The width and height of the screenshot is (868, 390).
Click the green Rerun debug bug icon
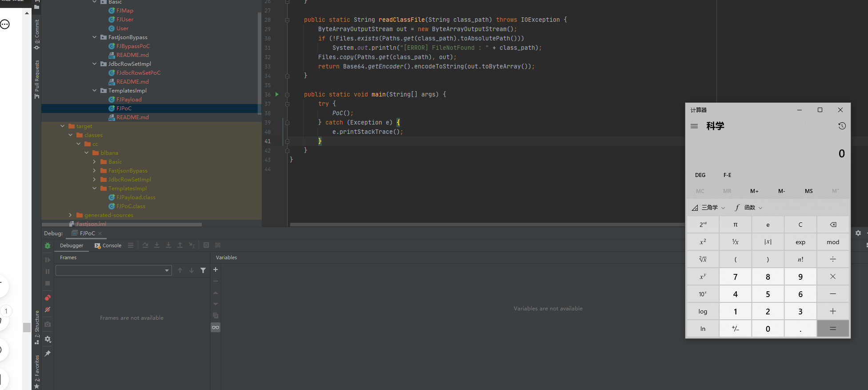(48, 245)
